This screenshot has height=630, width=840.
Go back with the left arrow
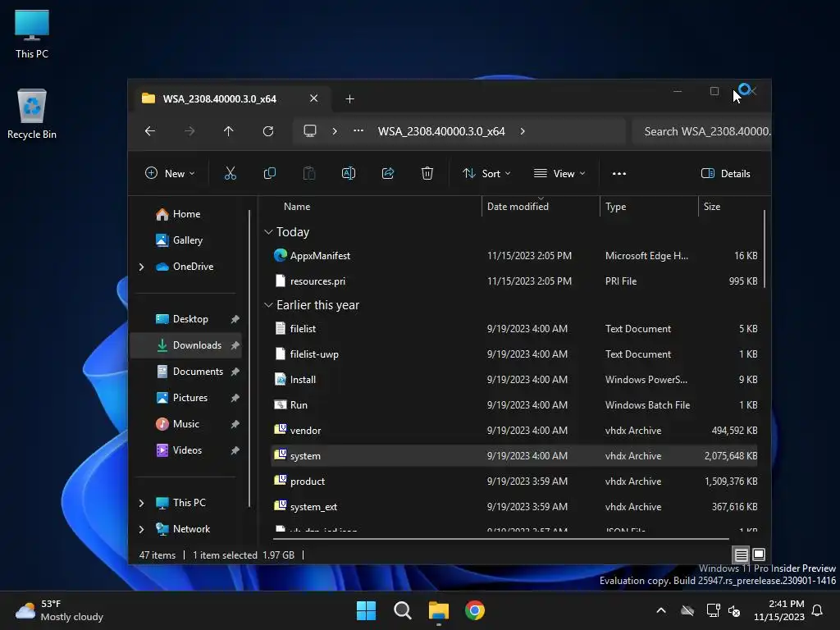point(150,131)
